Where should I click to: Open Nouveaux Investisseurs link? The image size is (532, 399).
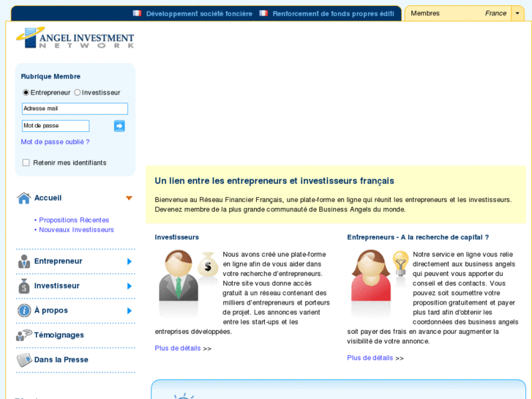[76, 230]
